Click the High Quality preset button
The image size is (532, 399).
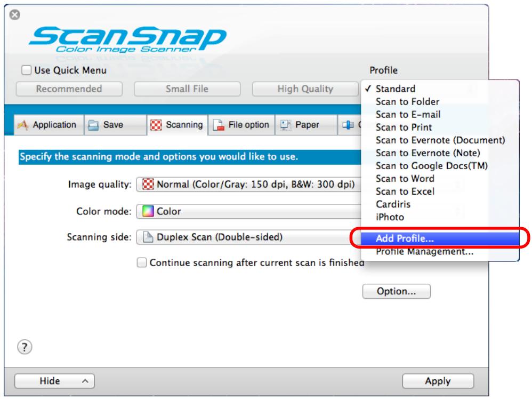pyautogui.click(x=305, y=89)
